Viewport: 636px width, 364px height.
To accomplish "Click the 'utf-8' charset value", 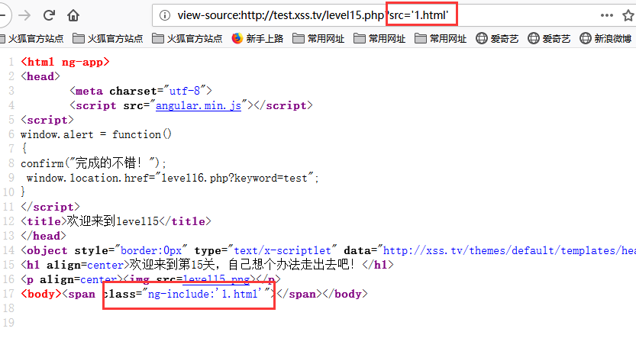I will (x=185, y=91).
